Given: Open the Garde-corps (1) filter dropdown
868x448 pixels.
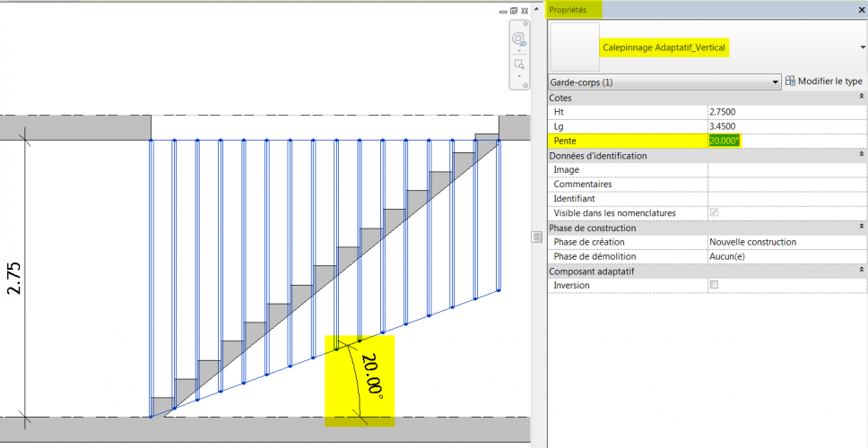Looking at the screenshot, I should pyautogui.click(x=775, y=82).
